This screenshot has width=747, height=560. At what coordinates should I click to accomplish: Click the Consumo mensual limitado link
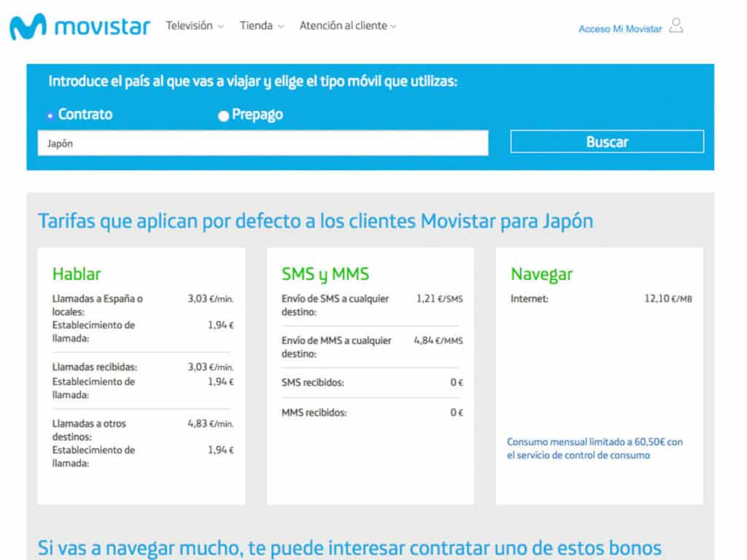point(595,448)
